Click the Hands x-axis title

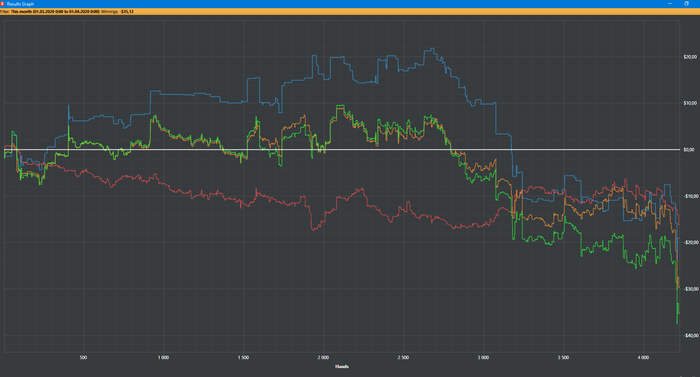tap(342, 367)
